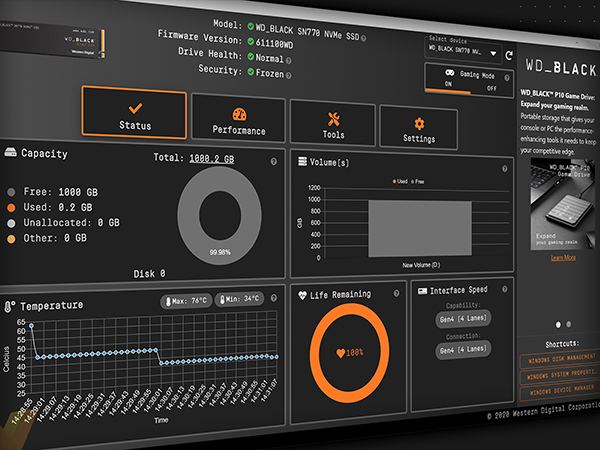Click green check beside Firmware Version
This screenshot has height=450, width=600.
(x=251, y=41)
